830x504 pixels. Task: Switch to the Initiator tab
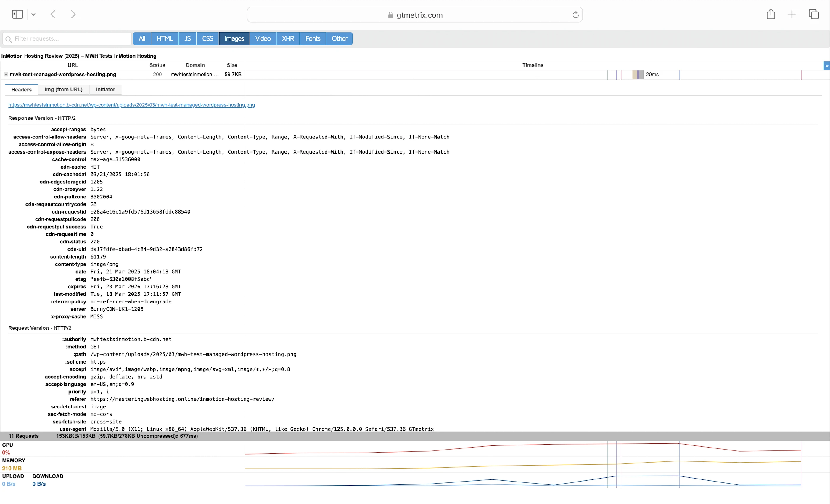[105, 90]
